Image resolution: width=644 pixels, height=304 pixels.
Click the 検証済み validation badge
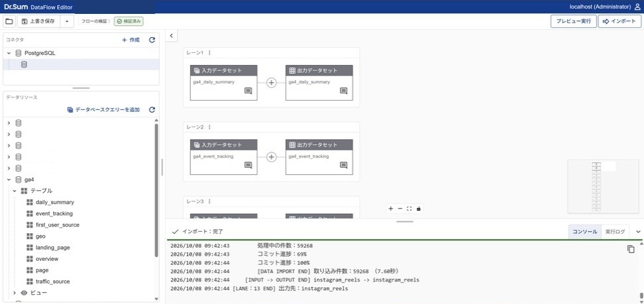[129, 21]
